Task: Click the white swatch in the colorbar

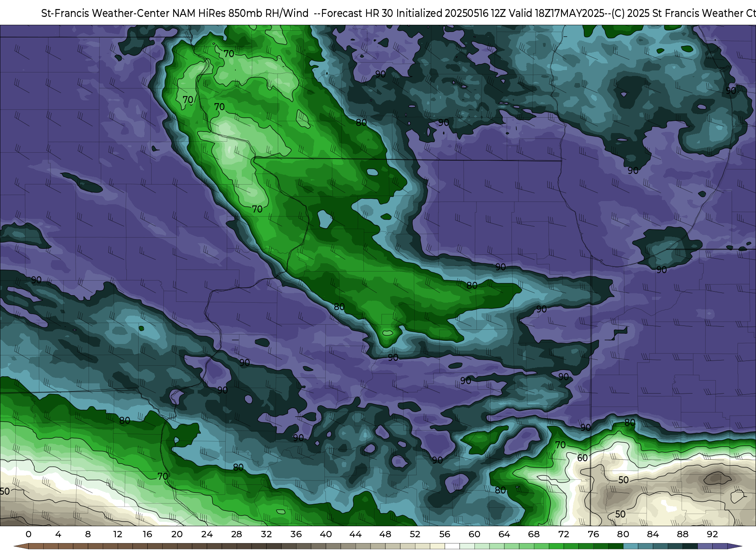Action: click(452, 546)
